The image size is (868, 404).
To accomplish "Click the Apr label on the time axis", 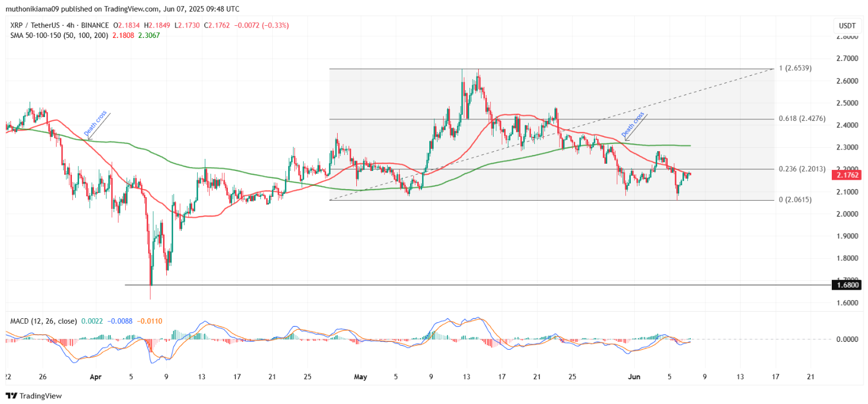I will tap(96, 377).
